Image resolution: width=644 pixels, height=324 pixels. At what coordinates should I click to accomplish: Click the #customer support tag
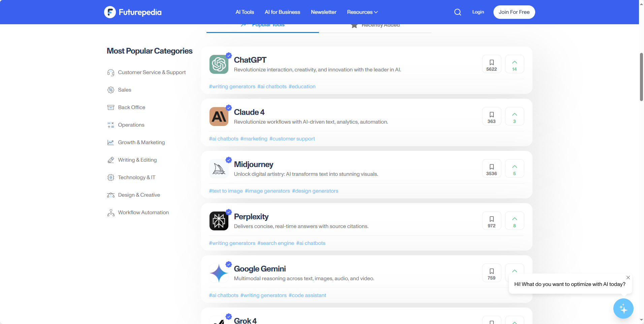(x=292, y=139)
